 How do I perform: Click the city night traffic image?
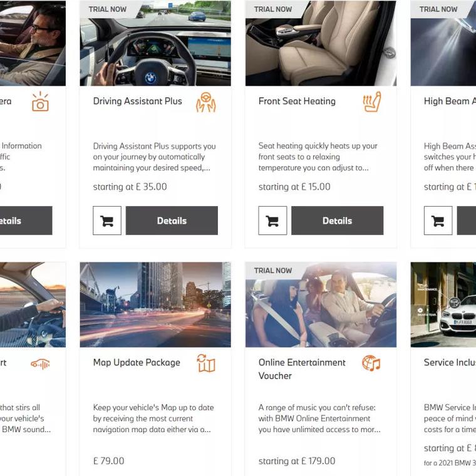click(x=155, y=304)
